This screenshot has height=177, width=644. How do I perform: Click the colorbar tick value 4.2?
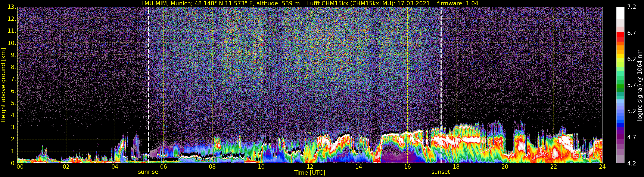point(632,163)
